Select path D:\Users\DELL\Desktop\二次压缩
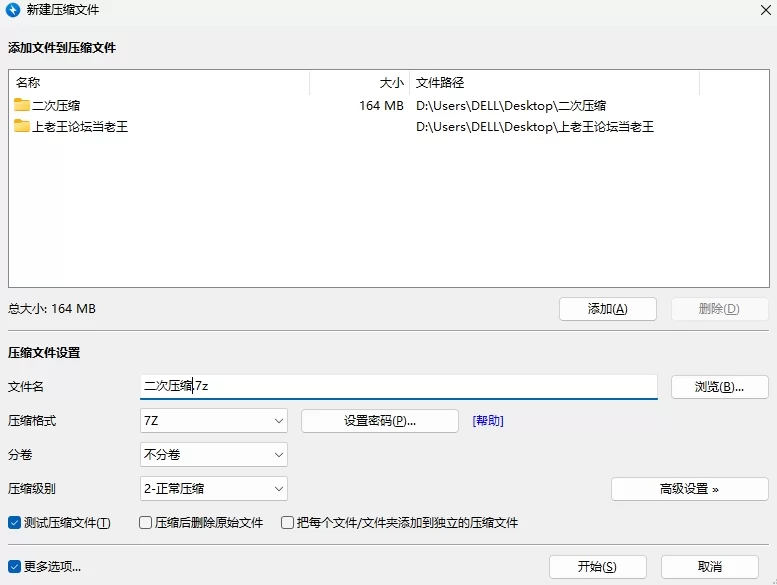This screenshot has width=777, height=585. click(x=511, y=106)
